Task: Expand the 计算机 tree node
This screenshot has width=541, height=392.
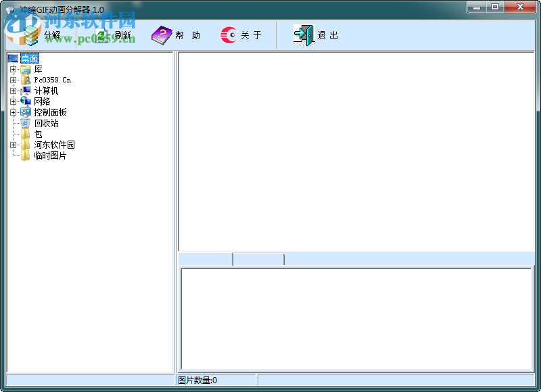Action: tap(14, 91)
